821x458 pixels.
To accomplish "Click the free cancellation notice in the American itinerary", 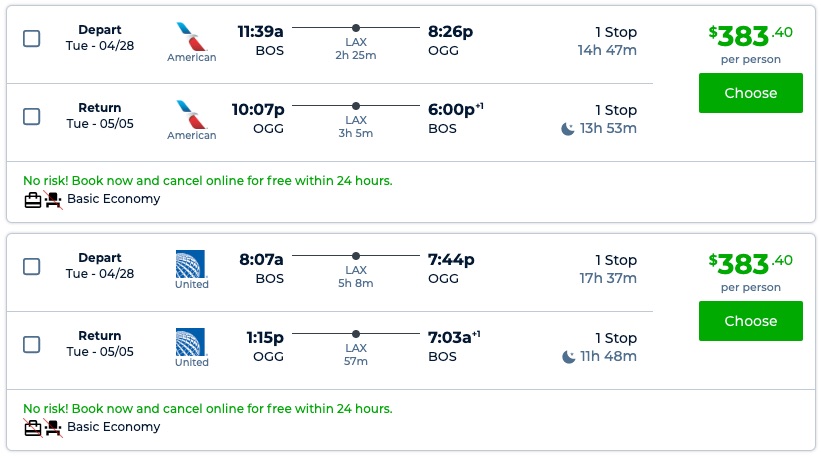I will 208,181.
